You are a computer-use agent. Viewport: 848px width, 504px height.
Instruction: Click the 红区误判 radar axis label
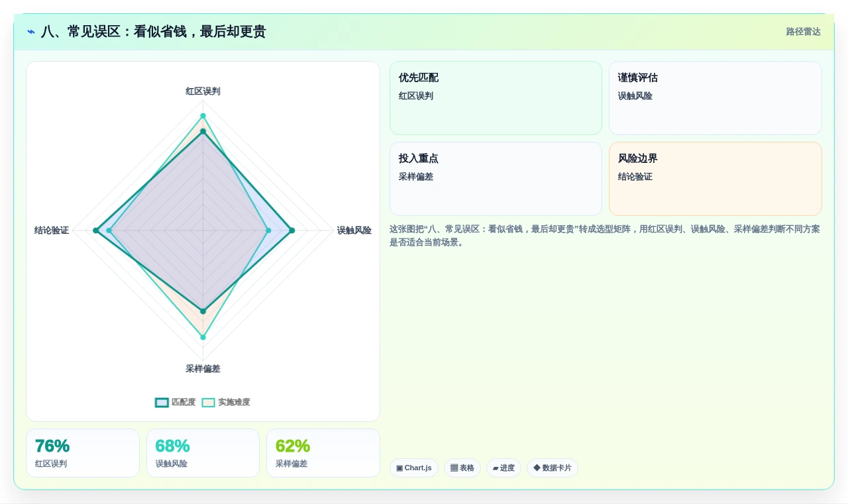203,91
